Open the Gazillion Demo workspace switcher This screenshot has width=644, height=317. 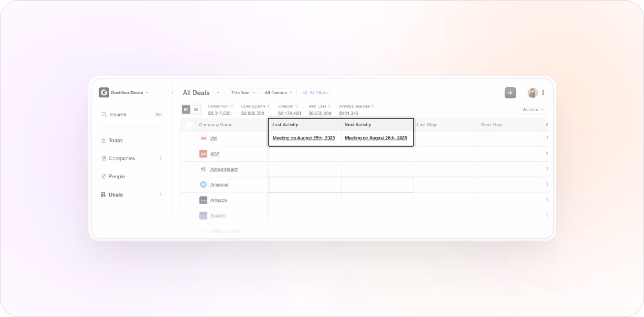[124, 92]
